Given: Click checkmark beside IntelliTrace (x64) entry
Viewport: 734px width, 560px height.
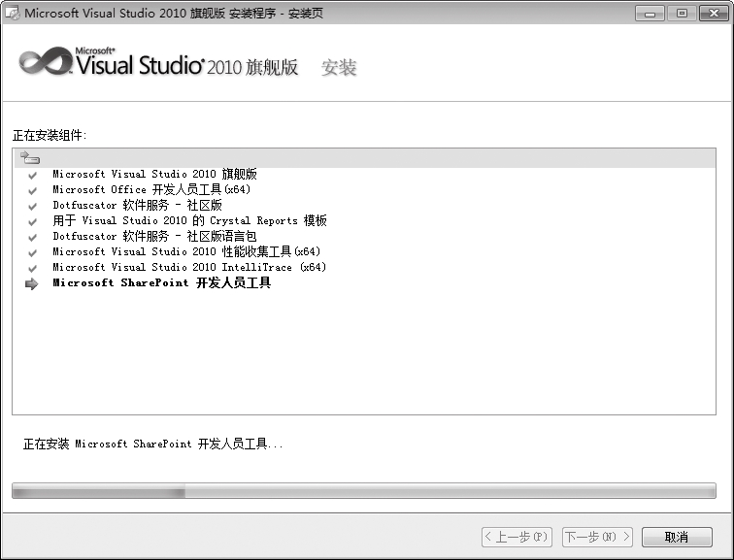Looking at the screenshot, I should click(x=32, y=268).
